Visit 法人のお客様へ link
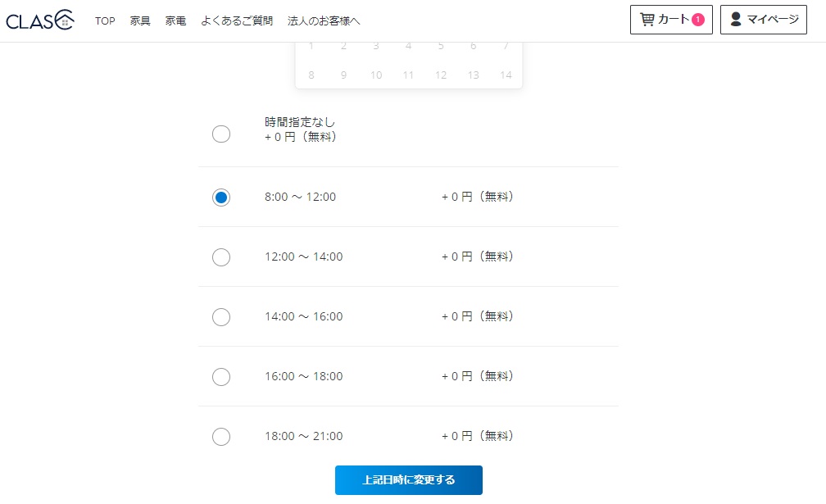The width and height of the screenshot is (826, 504). point(324,21)
